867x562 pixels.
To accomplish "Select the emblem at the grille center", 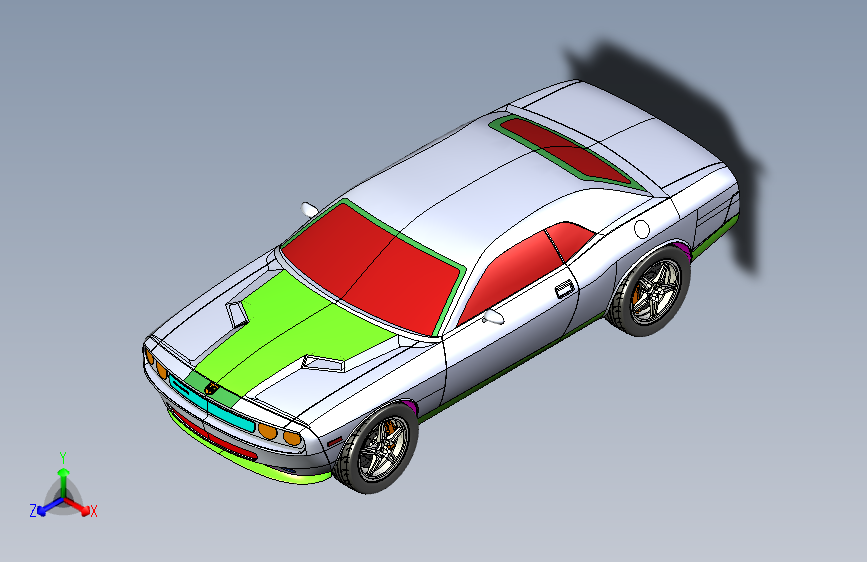I will click(210, 388).
